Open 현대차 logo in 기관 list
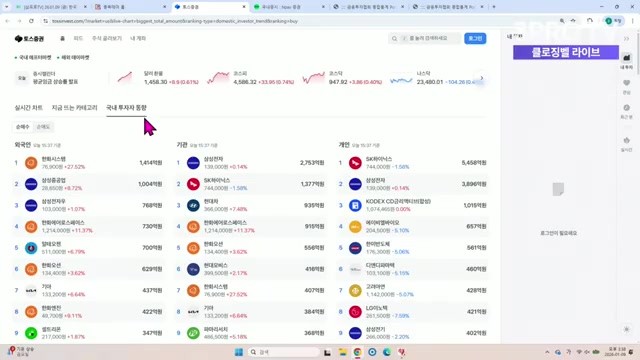640x360 pixels. (193, 205)
